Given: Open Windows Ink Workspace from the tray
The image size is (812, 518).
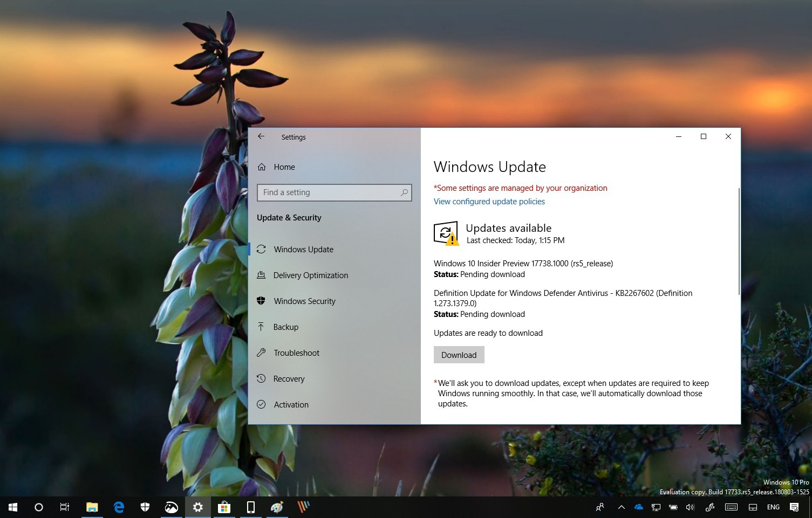Looking at the screenshot, I should 711,507.
